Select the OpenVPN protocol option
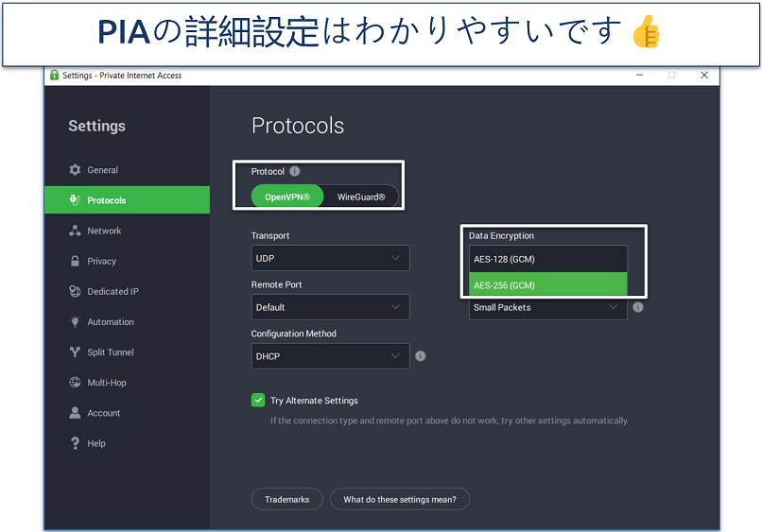This screenshot has height=532, width=762. click(287, 197)
